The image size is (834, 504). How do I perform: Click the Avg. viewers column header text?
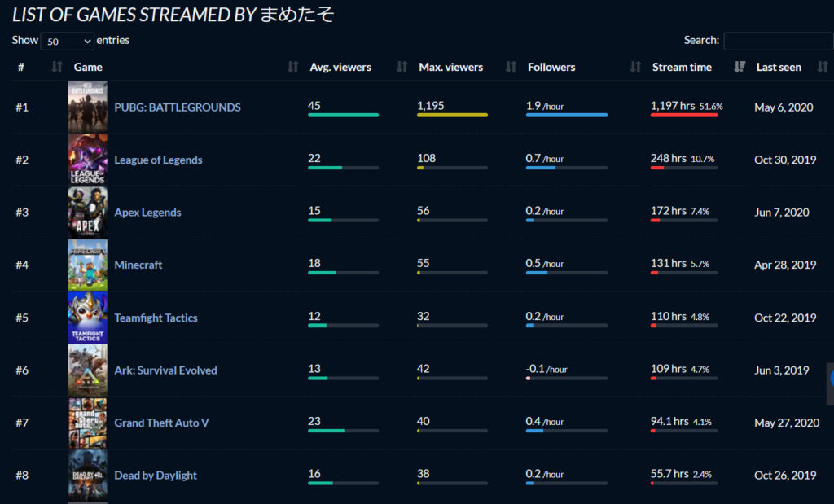click(340, 68)
